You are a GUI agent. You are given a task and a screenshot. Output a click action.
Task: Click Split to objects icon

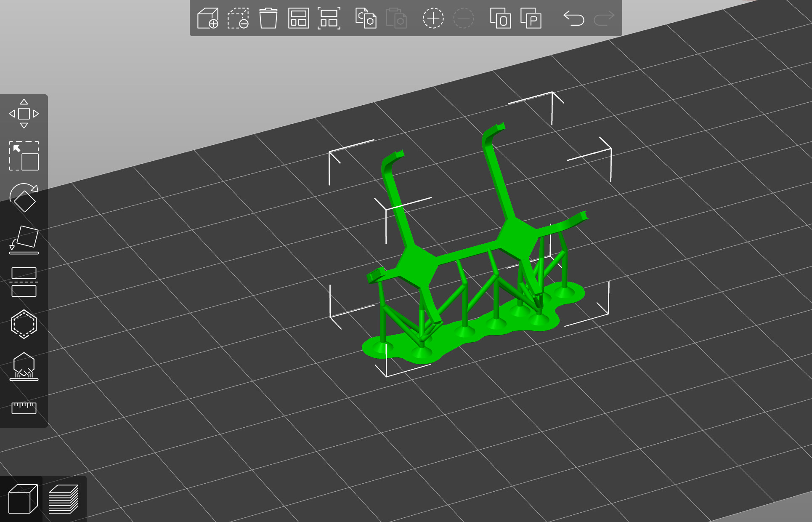pos(501,19)
